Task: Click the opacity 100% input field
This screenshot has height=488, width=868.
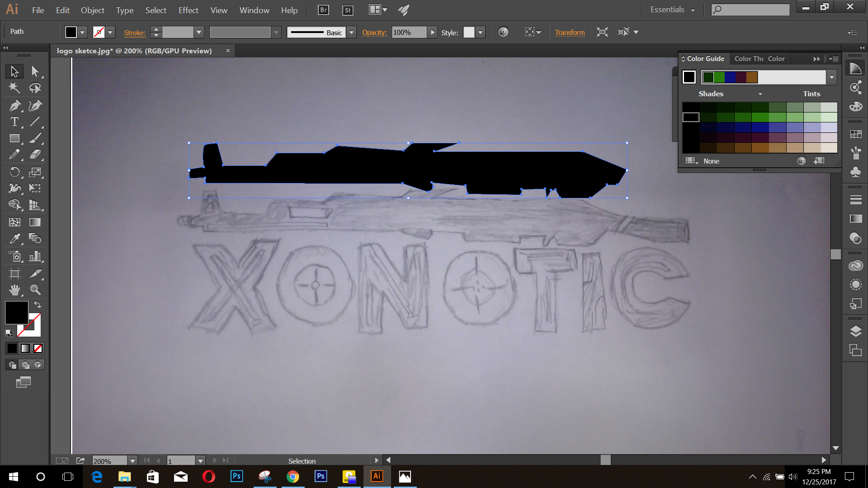Action: click(409, 32)
